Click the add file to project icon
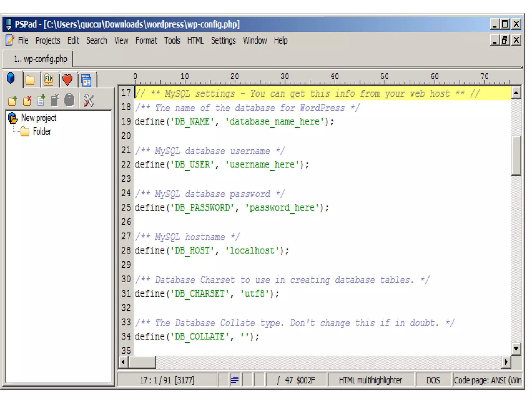The height and width of the screenshot is (399, 532). click(41, 101)
